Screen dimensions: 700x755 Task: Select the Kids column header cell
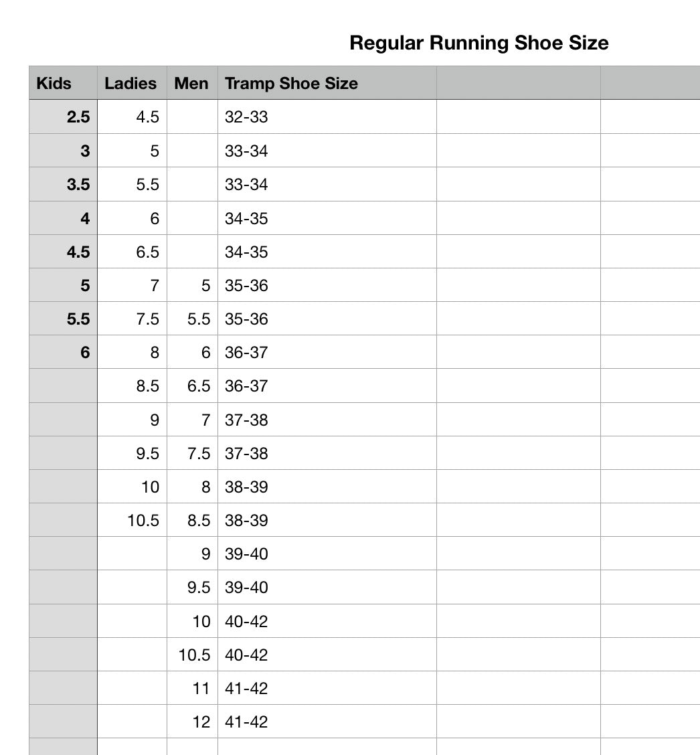pyautogui.click(x=63, y=83)
